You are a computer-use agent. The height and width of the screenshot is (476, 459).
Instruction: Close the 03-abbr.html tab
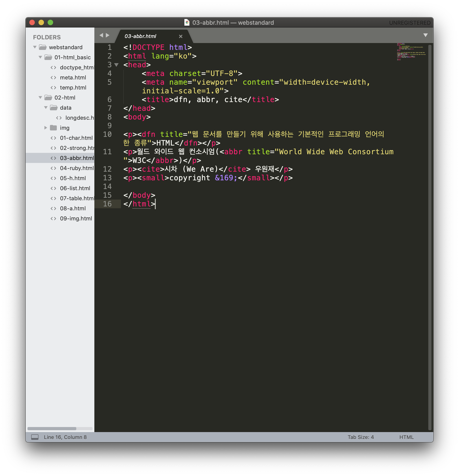click(181, 36)
